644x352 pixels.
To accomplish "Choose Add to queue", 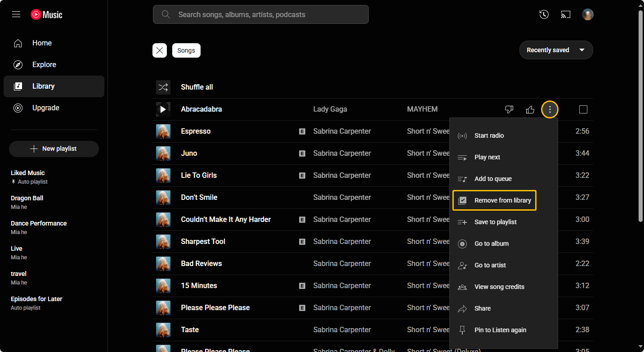I will pyautogui.click(x=504, y=179).
